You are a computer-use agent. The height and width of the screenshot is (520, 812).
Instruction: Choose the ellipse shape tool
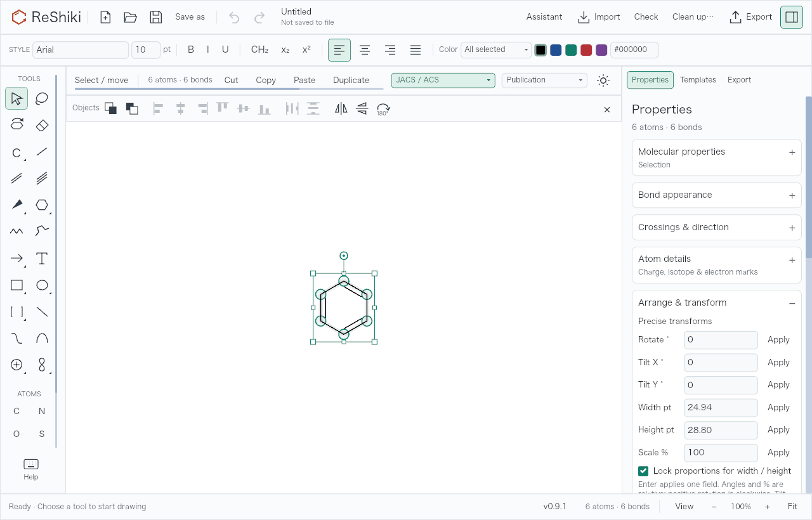[42, 285]
